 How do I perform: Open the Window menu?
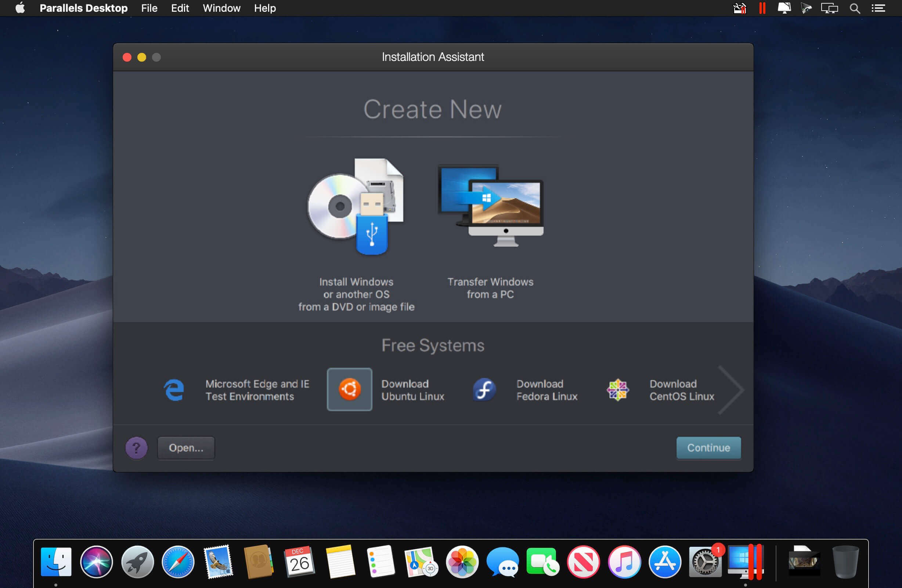tap(221, 8)
